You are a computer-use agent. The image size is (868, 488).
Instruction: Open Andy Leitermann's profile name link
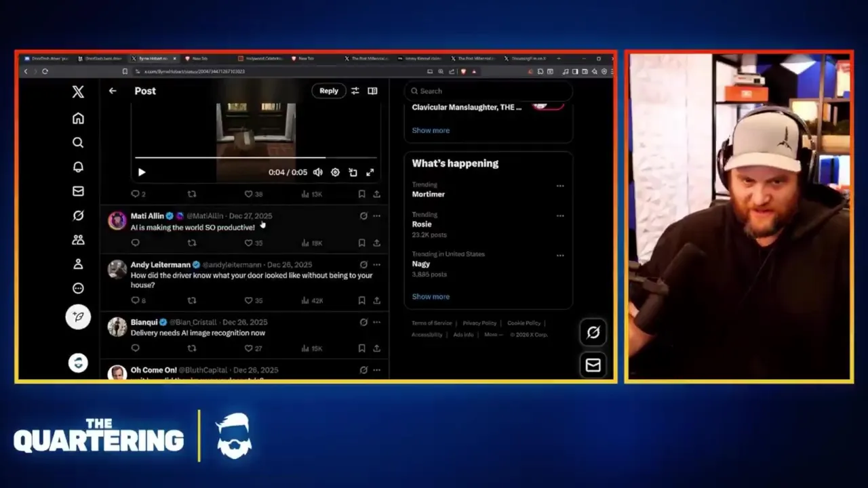(161, 265)
